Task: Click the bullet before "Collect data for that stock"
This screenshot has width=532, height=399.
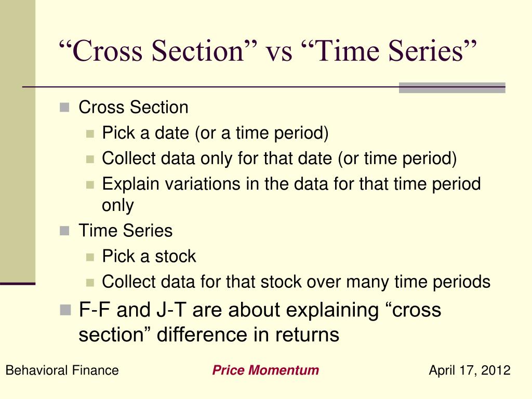Action: tap(90, 283)
